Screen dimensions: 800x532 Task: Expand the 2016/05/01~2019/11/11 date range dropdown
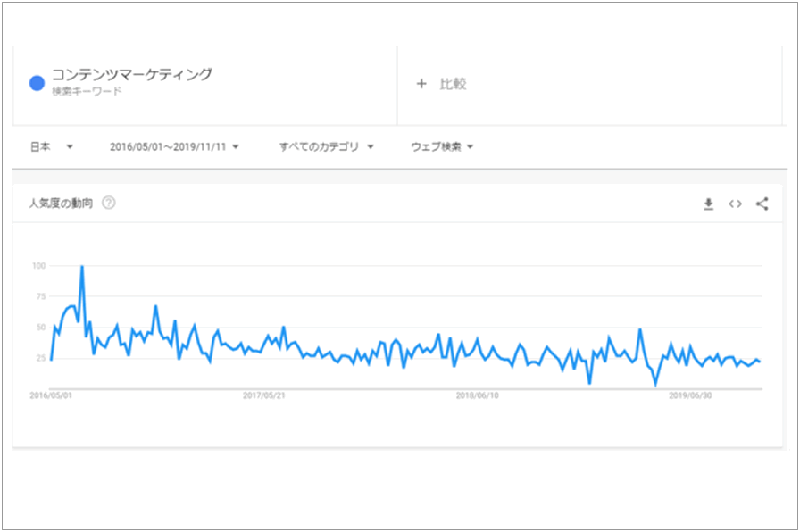coord(174,147)
